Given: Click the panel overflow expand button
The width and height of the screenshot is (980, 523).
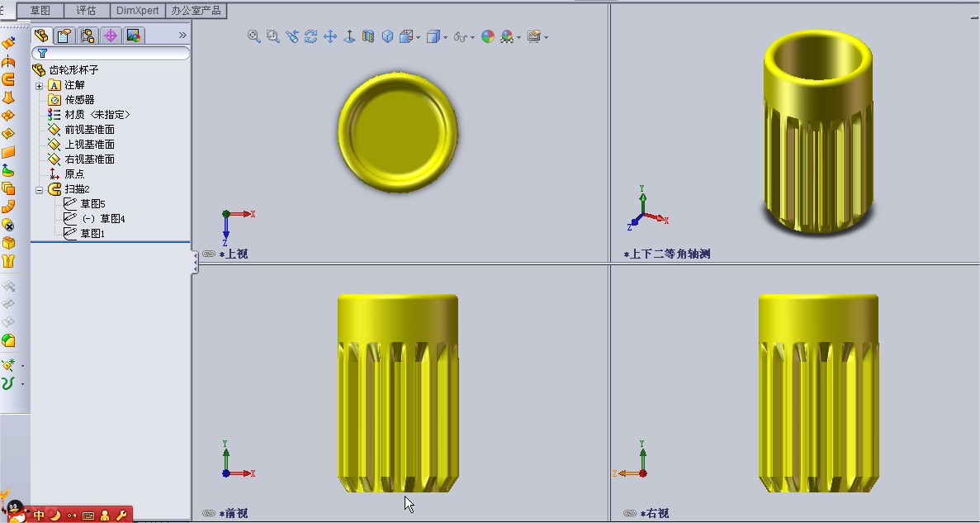Looking at the screenshot, I should click(x=182, y=35).
